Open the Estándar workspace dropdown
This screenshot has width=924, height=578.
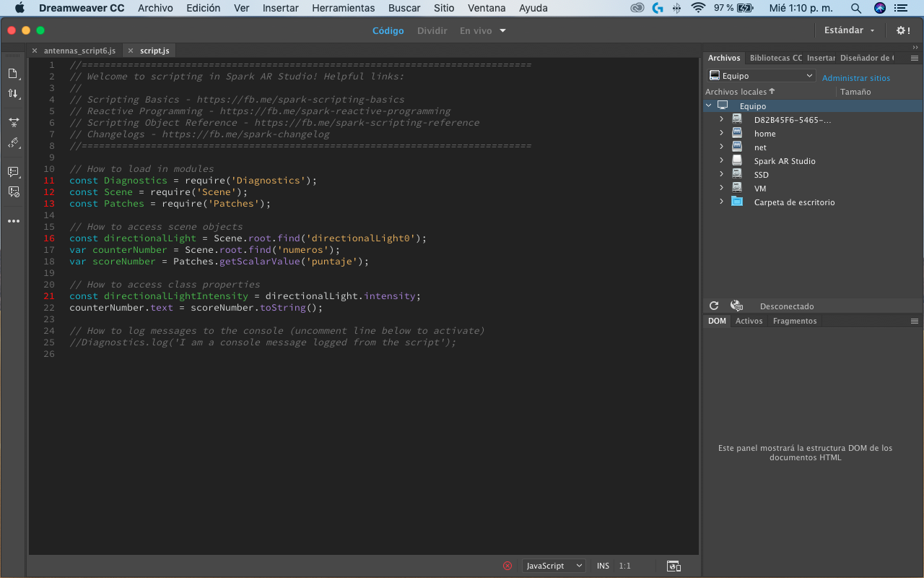click(x=849, y=30)
